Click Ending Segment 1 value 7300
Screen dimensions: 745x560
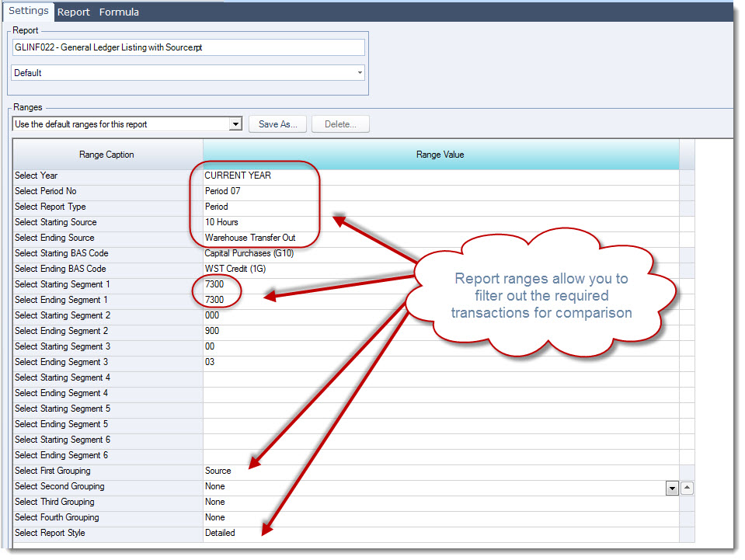pyautogui.click(x=441, y=300)
